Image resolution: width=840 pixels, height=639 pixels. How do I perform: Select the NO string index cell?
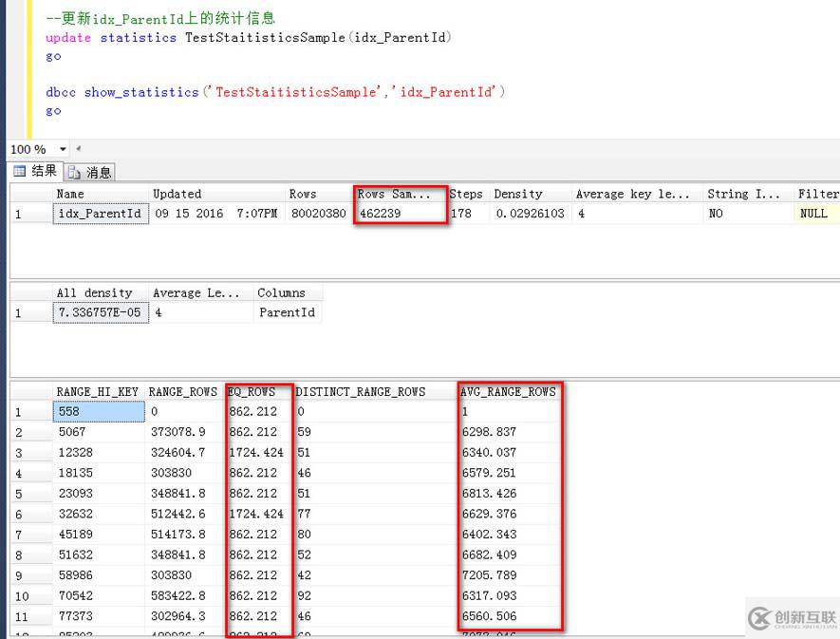click(x=748, y=214)
